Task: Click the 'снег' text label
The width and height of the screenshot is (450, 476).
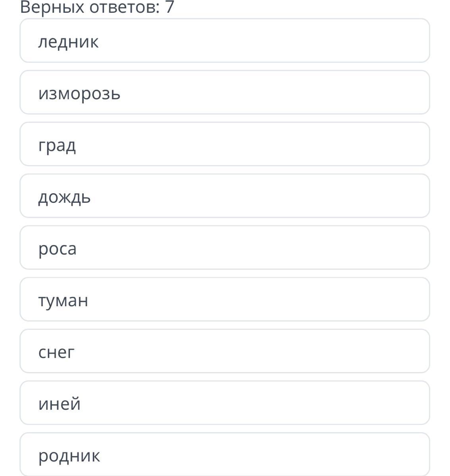Action: pyautogui.click(x=56, y=352)
